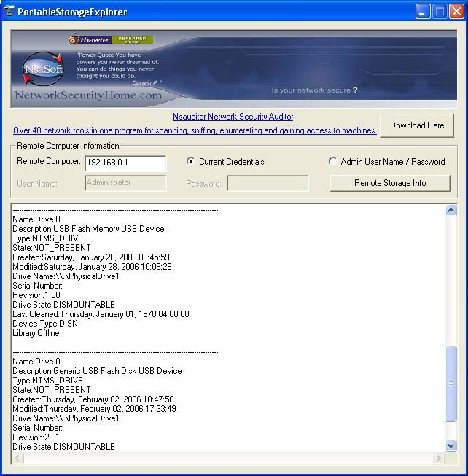Click the vertical scrollbar thumb
Viewport: 468px width, 476px height.
pos(451,383)
